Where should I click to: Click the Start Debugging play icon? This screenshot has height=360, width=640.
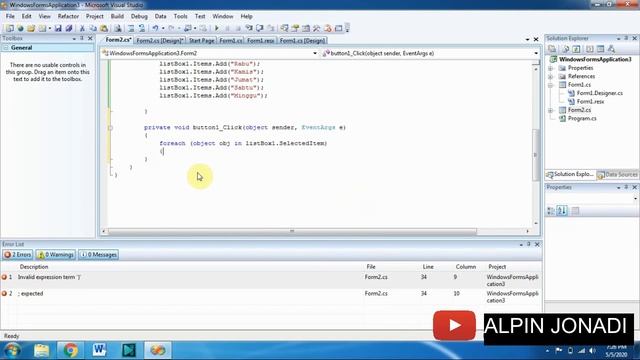coord(217,28)
